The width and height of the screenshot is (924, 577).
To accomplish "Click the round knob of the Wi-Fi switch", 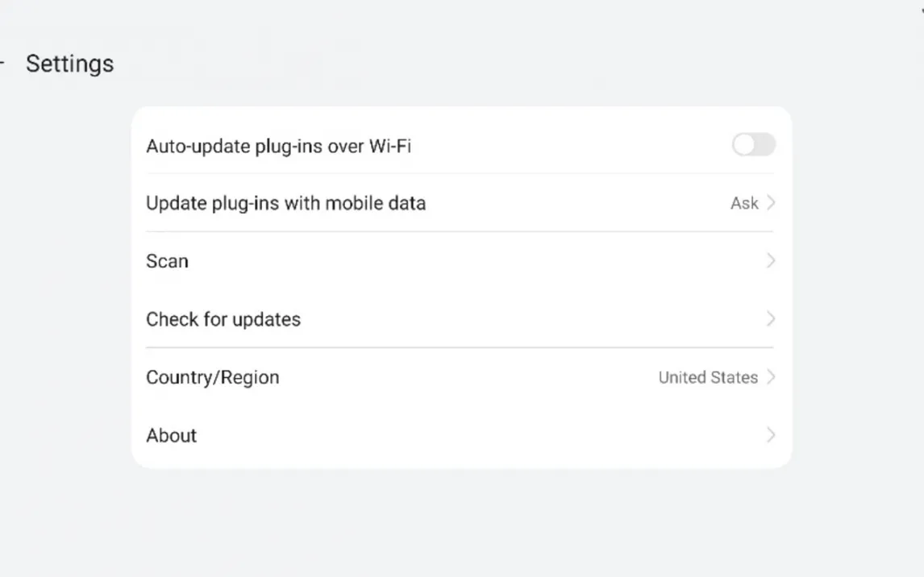I will pyautogui.click(x=743, y=145).
